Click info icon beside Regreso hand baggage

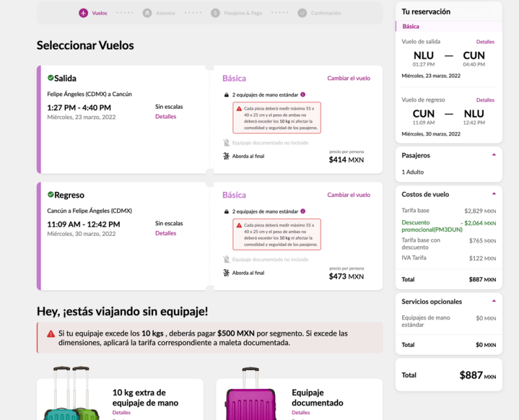(x=303, y=211)
